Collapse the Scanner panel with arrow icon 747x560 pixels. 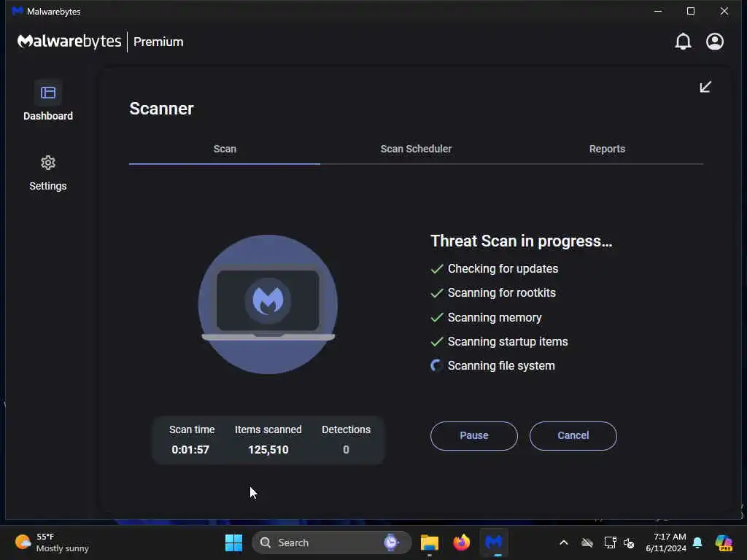pyautogui.click(x=705, y=87)
